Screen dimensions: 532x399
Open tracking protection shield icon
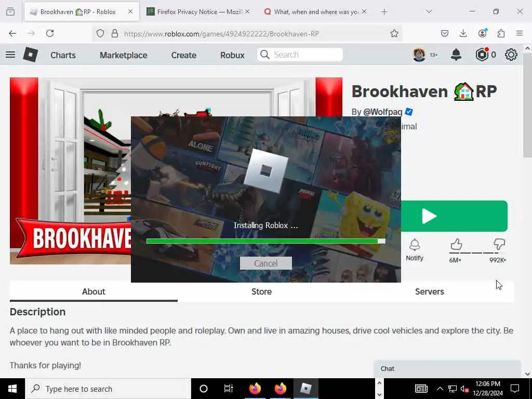pyautogui.click(x=100, y=33)
